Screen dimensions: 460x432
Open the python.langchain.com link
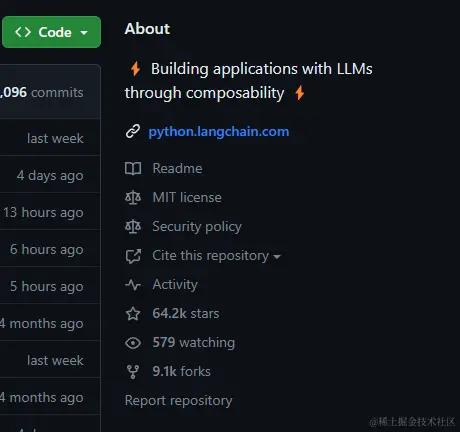218,131
